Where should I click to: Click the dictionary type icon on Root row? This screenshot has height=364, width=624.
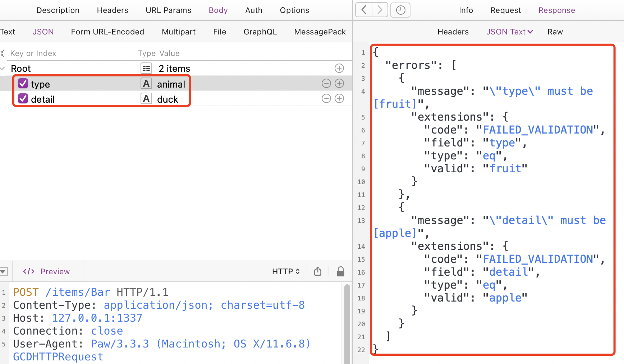click(146, 68)
